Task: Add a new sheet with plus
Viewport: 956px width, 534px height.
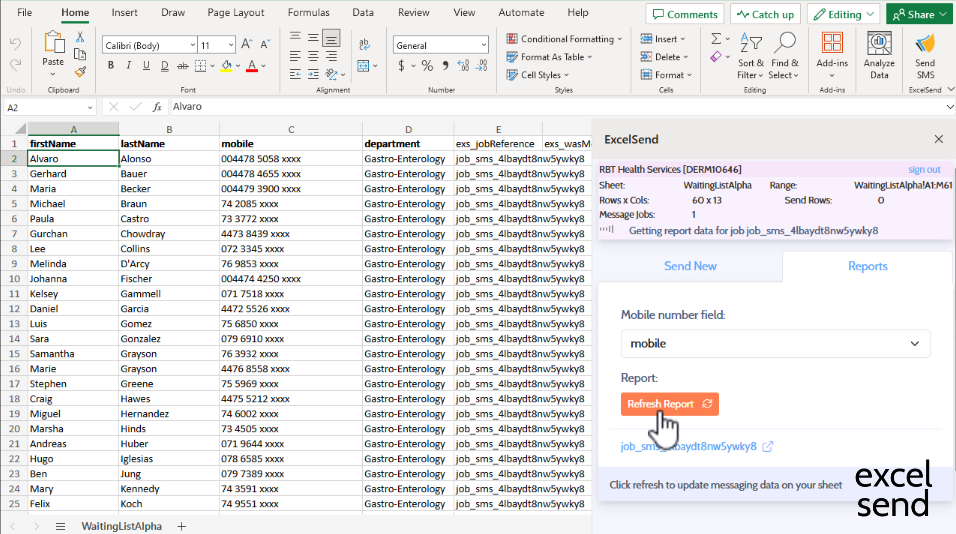Action: click(181, 526)
